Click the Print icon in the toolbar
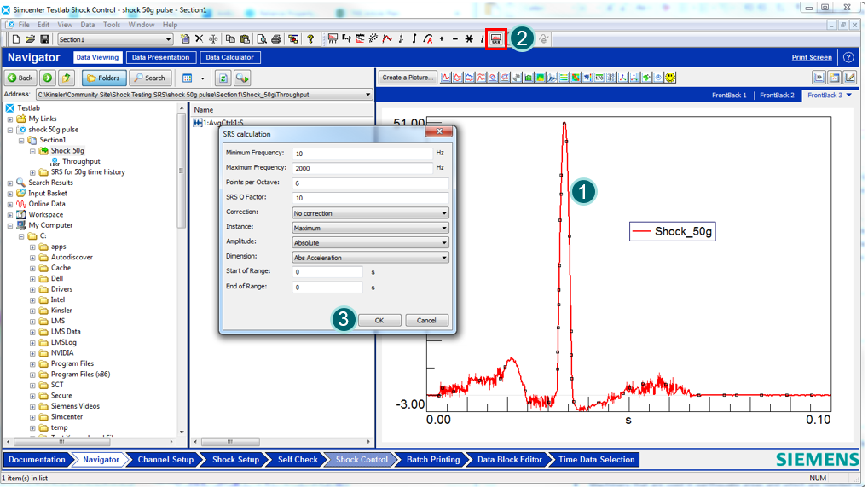Image resolution: width=868 pixels, height=488 pixels. 275,39
